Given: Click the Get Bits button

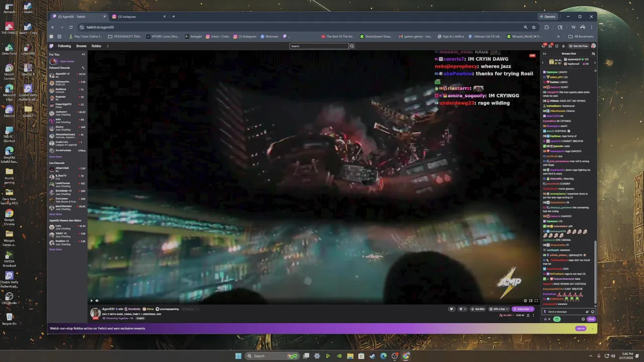Looking at the screenshot, I should 477,309.
